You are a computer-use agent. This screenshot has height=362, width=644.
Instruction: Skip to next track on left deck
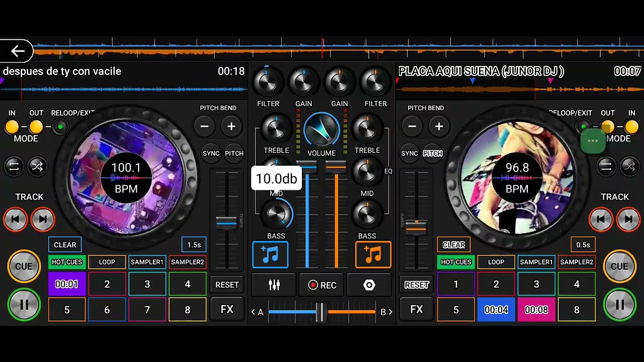[x=43, y=219]
